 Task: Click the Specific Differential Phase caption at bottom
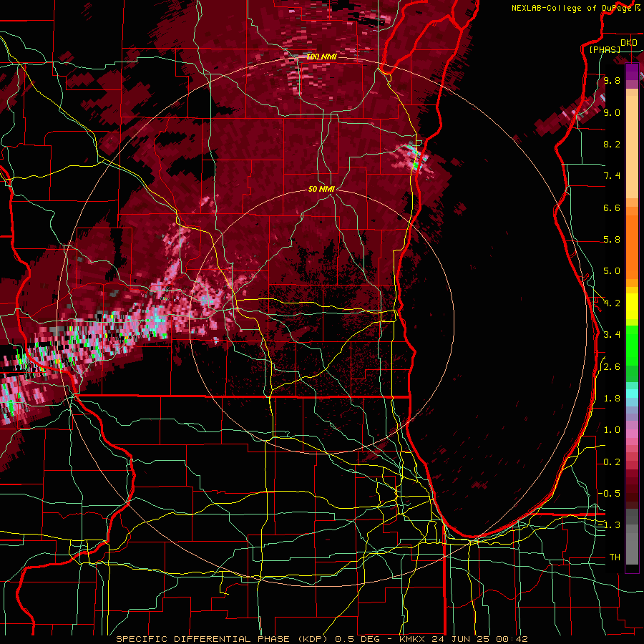[322, 639]
